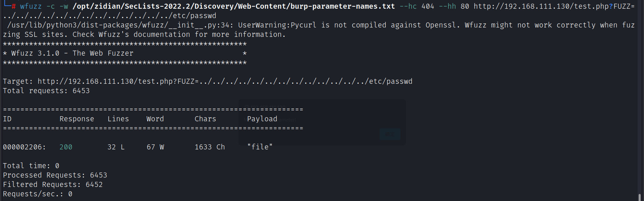
Task: Click the "file" payload result
Action: [260, 147]
